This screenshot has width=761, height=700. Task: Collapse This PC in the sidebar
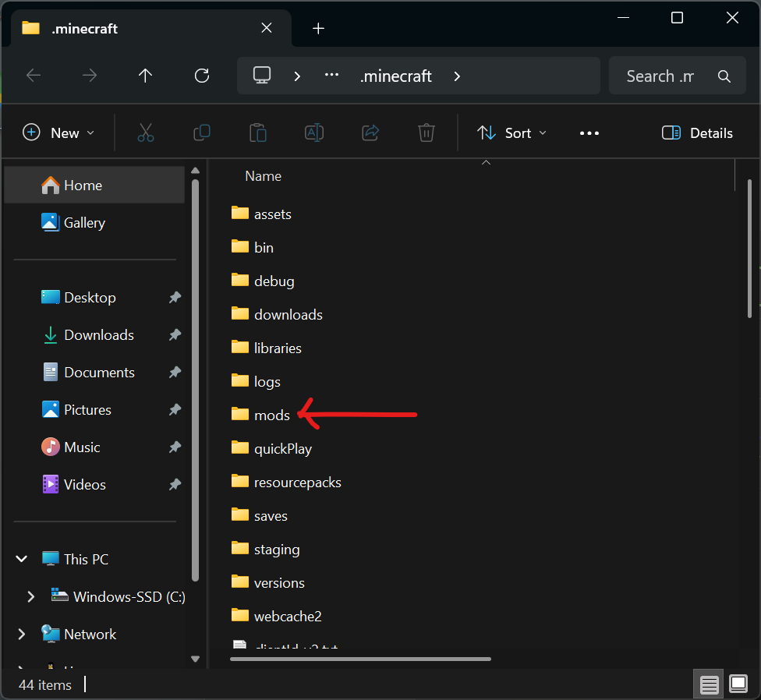(x=21, y=558)
